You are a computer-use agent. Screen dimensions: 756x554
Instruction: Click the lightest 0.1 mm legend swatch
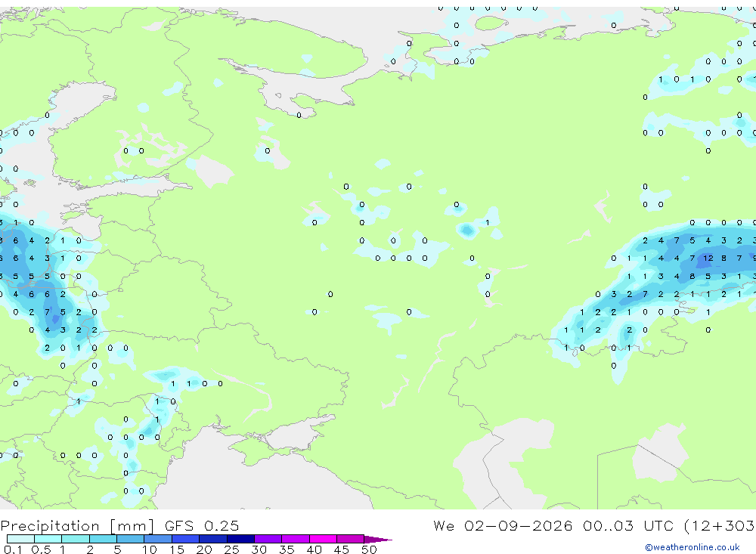[x=20, y=539]
